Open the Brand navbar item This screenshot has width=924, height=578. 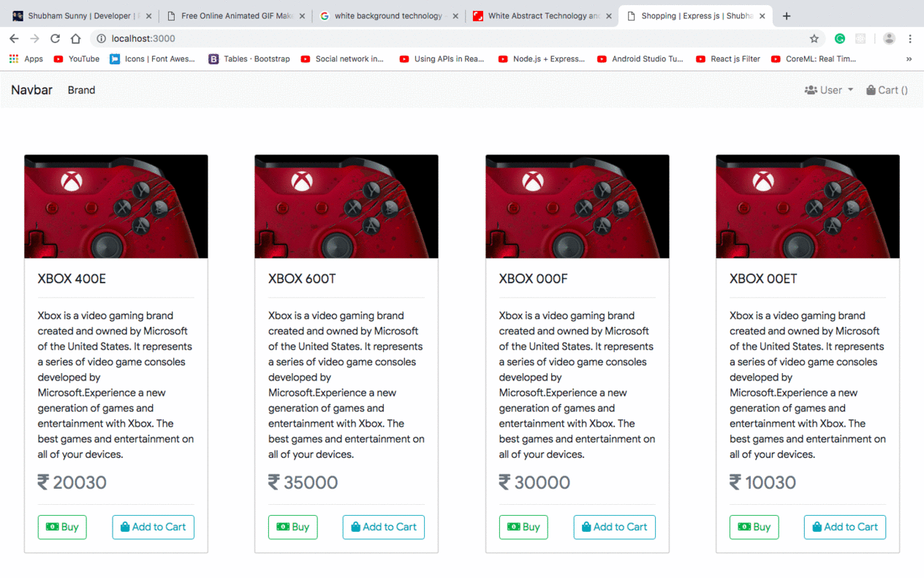pos(81,90)
